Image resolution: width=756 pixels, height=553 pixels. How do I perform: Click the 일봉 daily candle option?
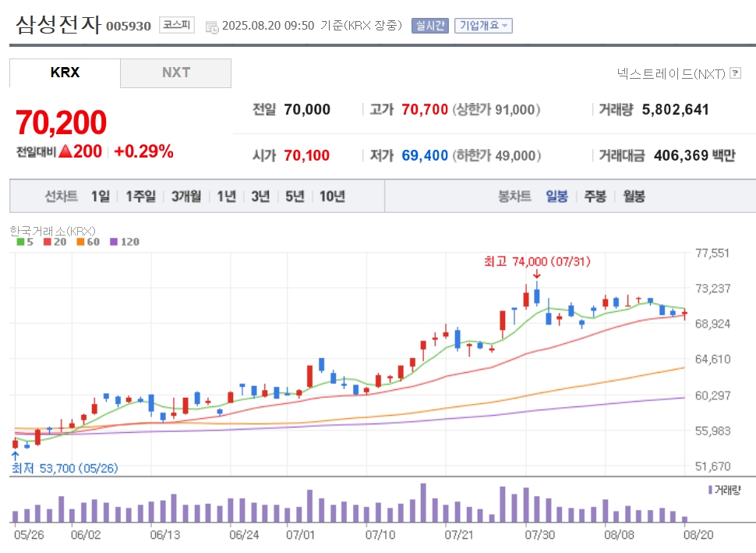click(556, 197)
